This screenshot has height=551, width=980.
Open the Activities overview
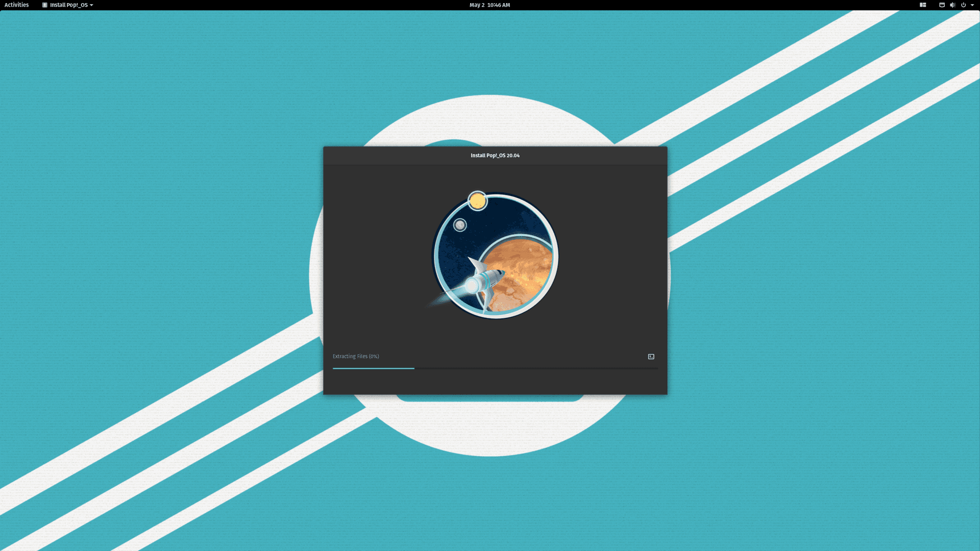tap(16, 5)
